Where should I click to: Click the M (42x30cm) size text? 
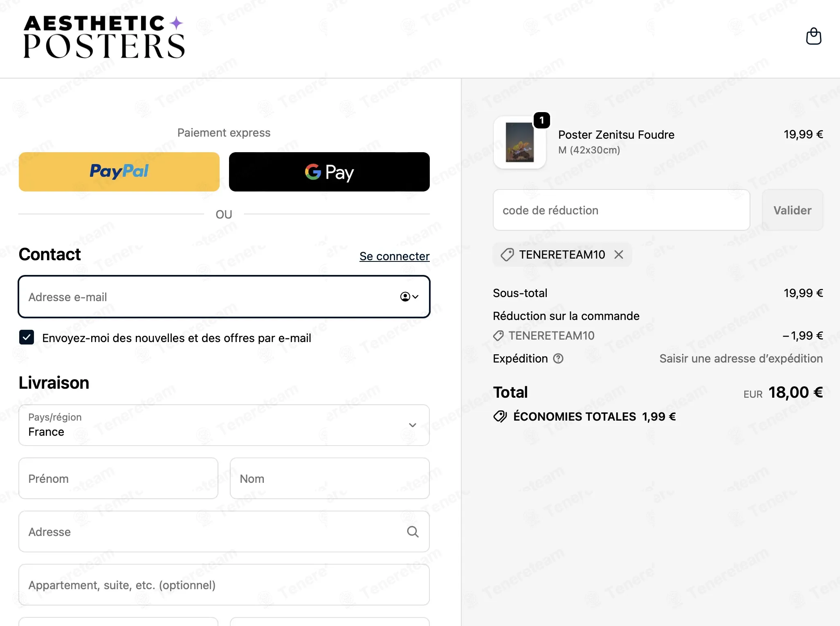pos(589,150)
